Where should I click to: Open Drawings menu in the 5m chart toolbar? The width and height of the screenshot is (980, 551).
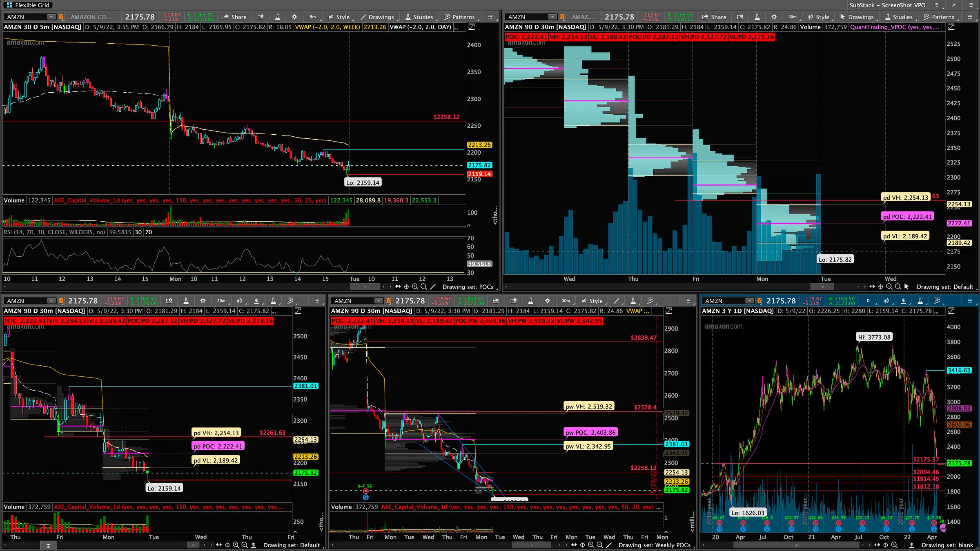378,17
